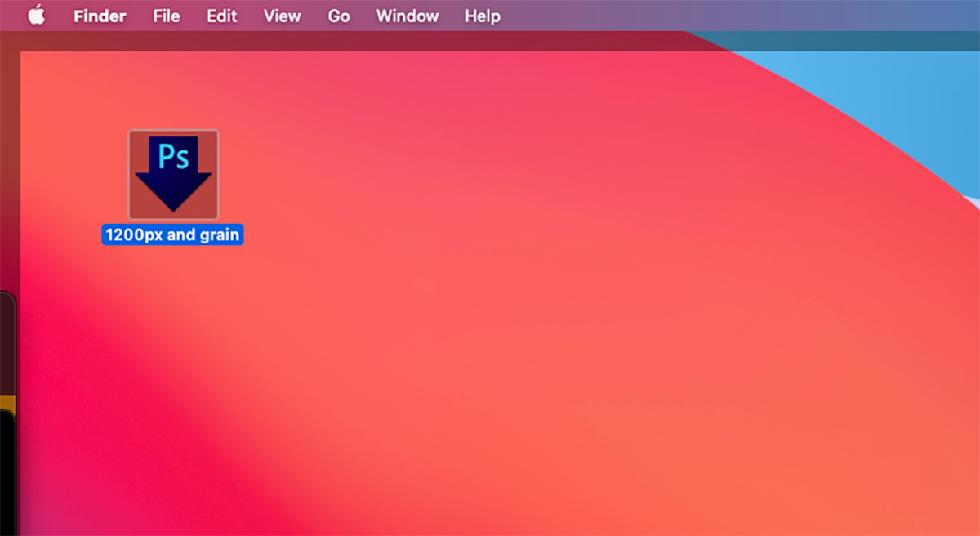
Task: Open the Go menu
Action: tap(339, 16)
